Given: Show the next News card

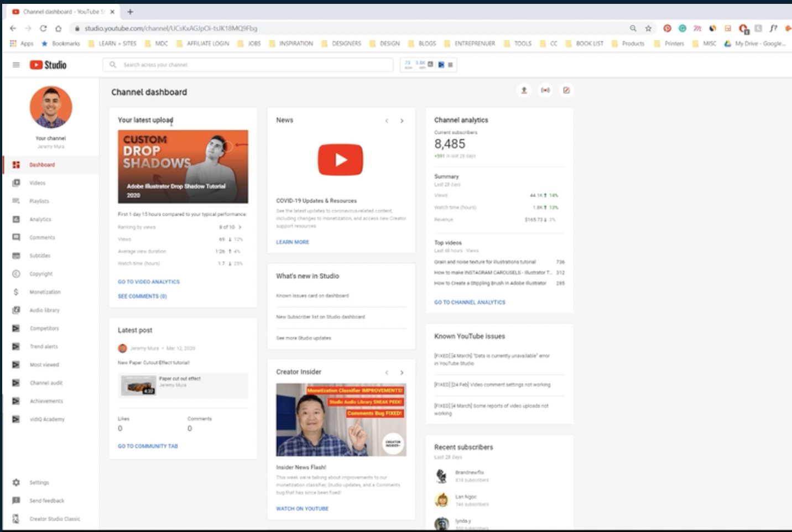Looking at the screenshot, I should point(402,121).
